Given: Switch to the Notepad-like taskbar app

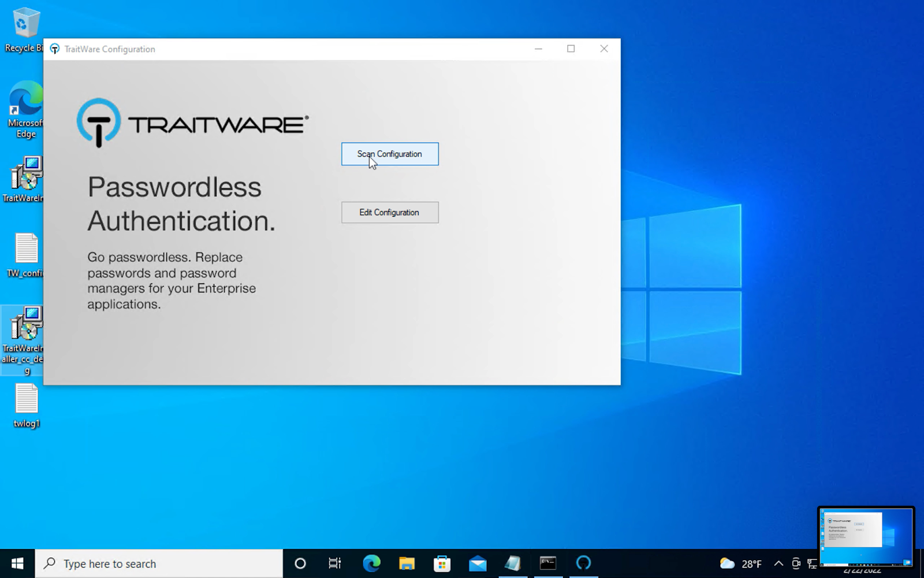Looking at the screenshot, I should point(513,564).
